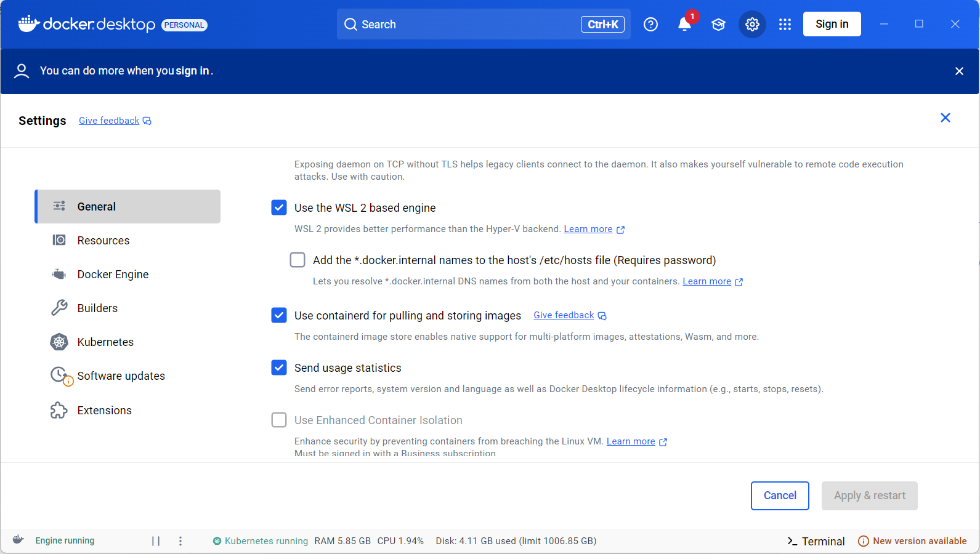Viewport: 980px width, 554px height.
Task: Close the Settings panel with blue X
Action: click(x=946, y=118)
